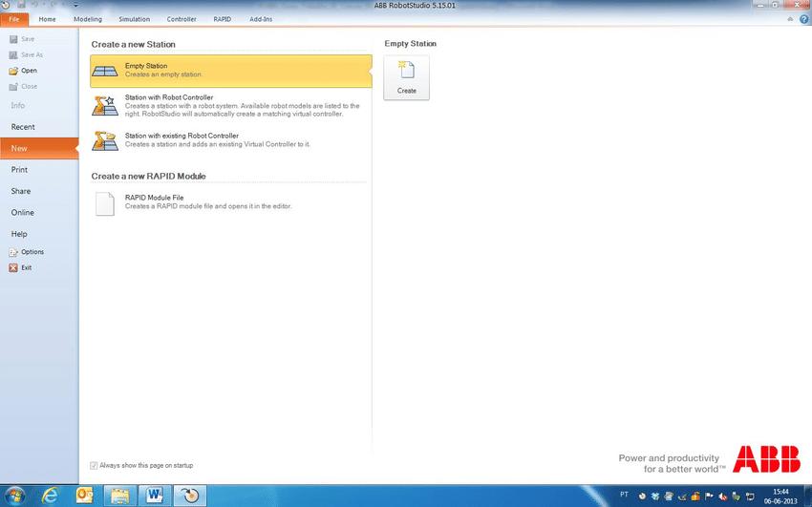
Task: Collapse the ribbon with the small arrow
Action: 790,19
